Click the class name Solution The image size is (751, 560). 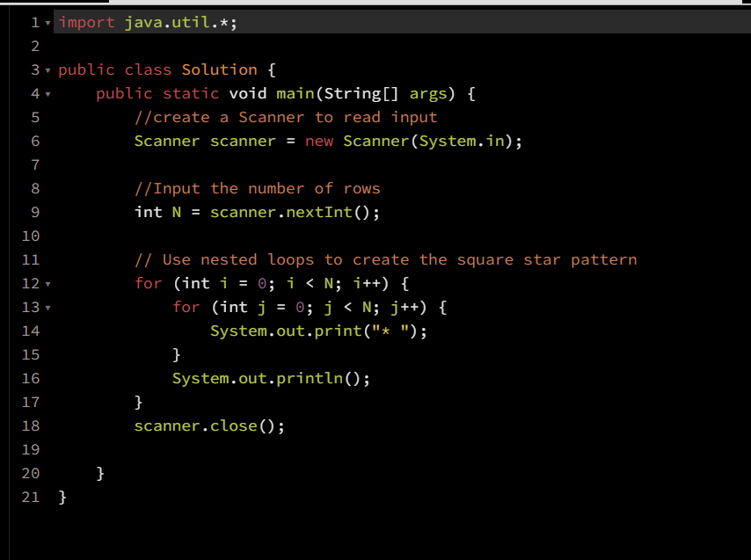click(x=219, y=69)
